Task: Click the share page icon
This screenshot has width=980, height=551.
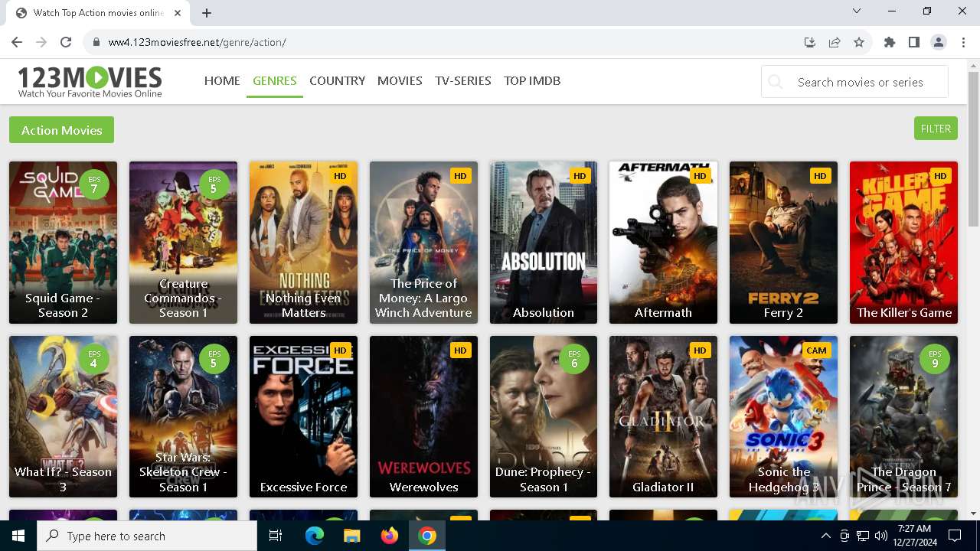Action: [835, 42]
